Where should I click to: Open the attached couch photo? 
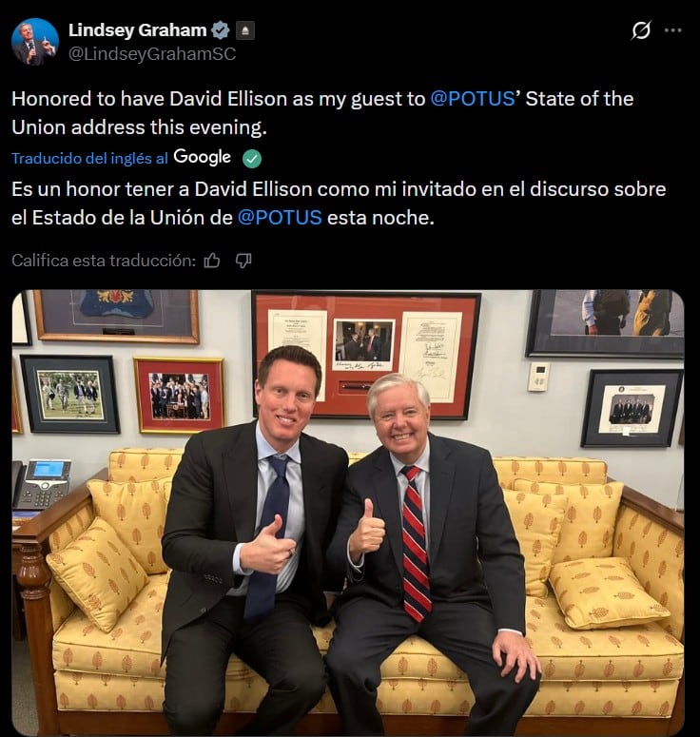click(x=348, y=513)
